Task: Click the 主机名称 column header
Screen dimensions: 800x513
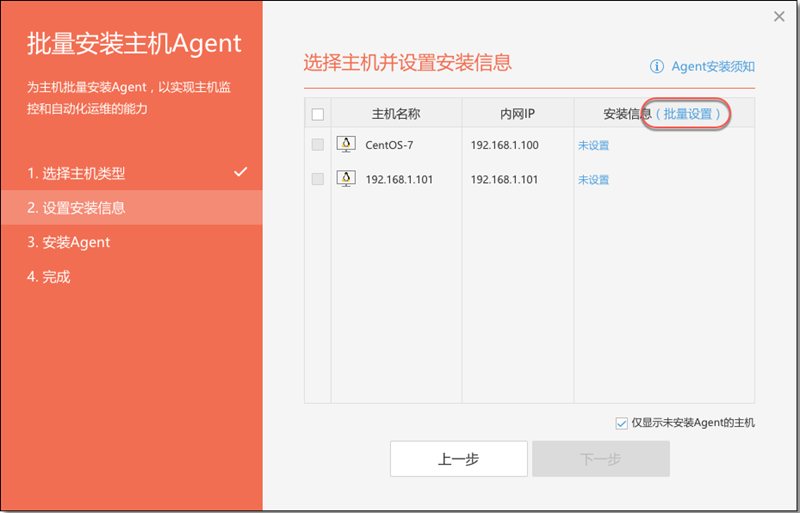Action: [x=396, y=114]
